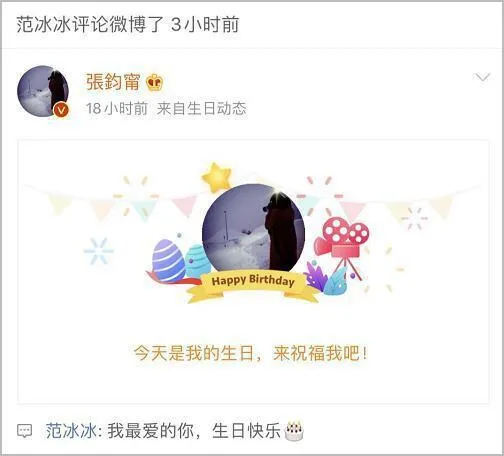Open 范冰冰 commenter name link
Image resolution: width=504 pixels, height=456 pixels.
70,431
